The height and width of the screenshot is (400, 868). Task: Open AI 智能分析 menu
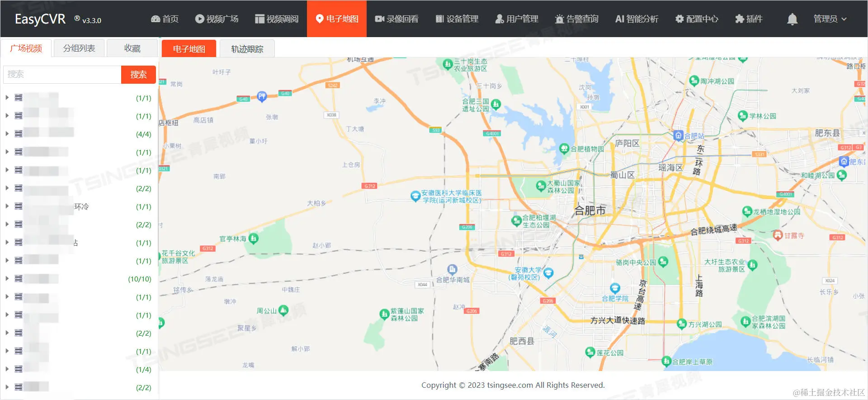pos(637,19)
